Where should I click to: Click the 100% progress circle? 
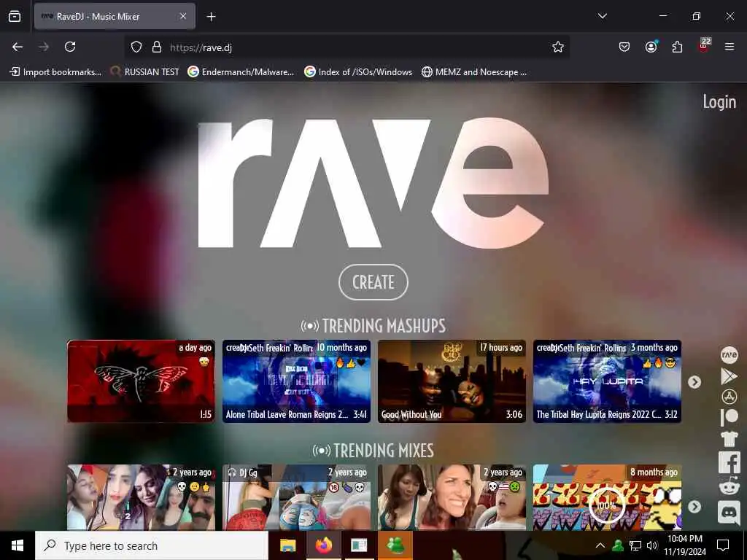coord(606,505)
